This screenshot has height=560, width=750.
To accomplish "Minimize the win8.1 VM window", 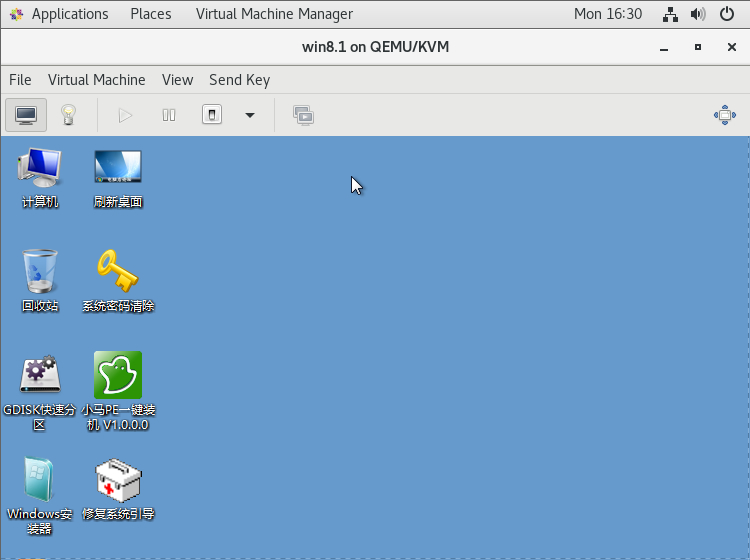I will click(x=664, y=47).
